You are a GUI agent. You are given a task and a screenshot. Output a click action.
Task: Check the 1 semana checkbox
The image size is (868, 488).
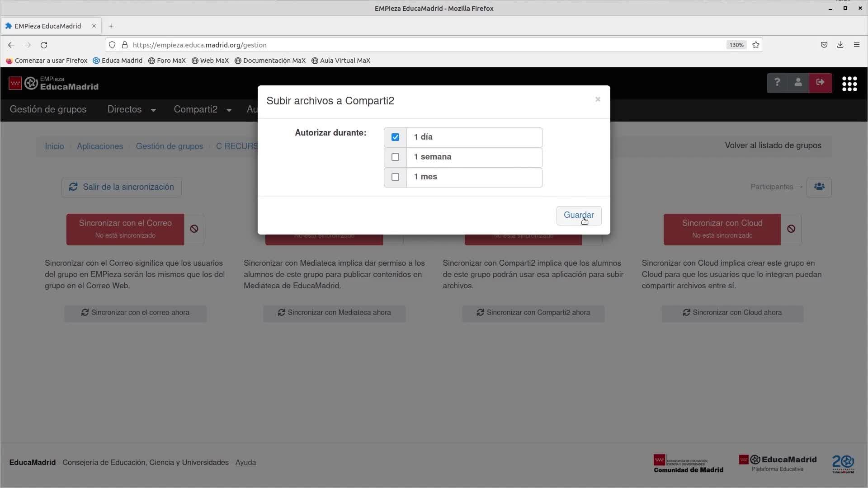pos(395,157)
